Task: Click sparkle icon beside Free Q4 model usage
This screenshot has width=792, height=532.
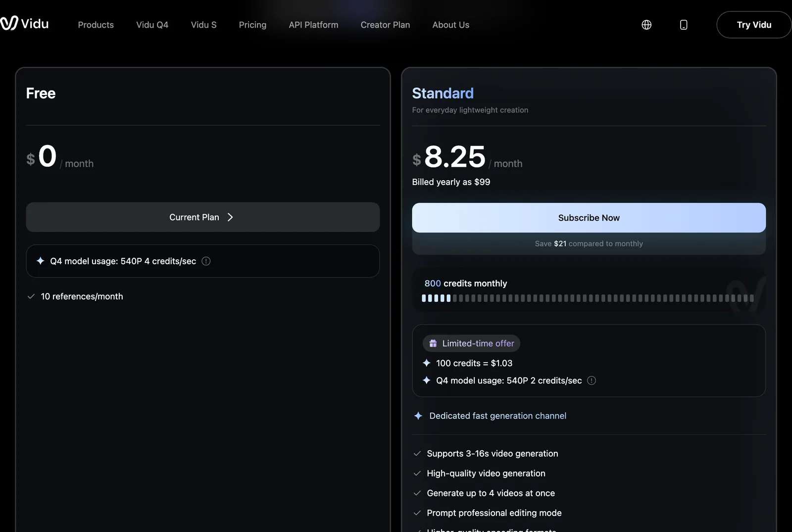Action: tap(41, 261)
